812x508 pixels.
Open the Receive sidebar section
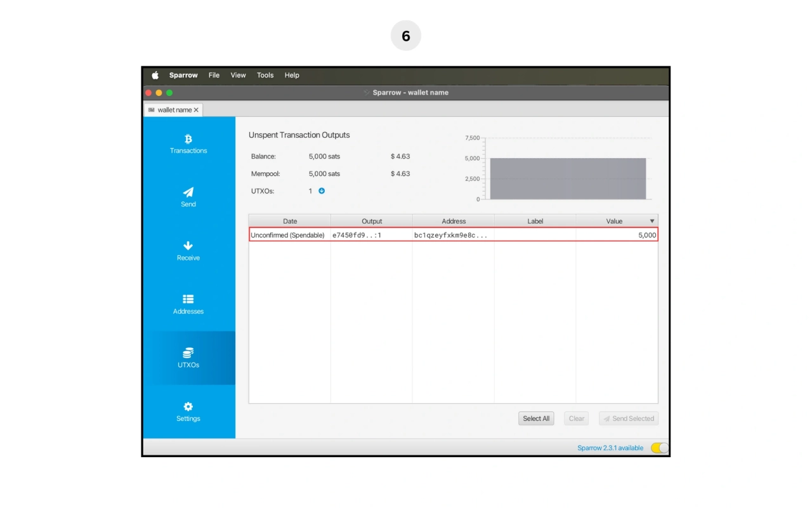188,251
